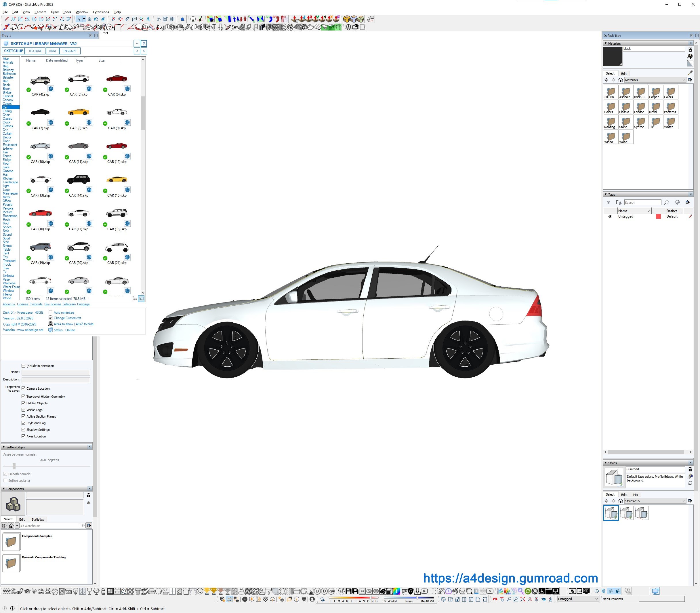Toggle the Shadow Settings checkbox
The image size is (700, 613).
(24, 430)
